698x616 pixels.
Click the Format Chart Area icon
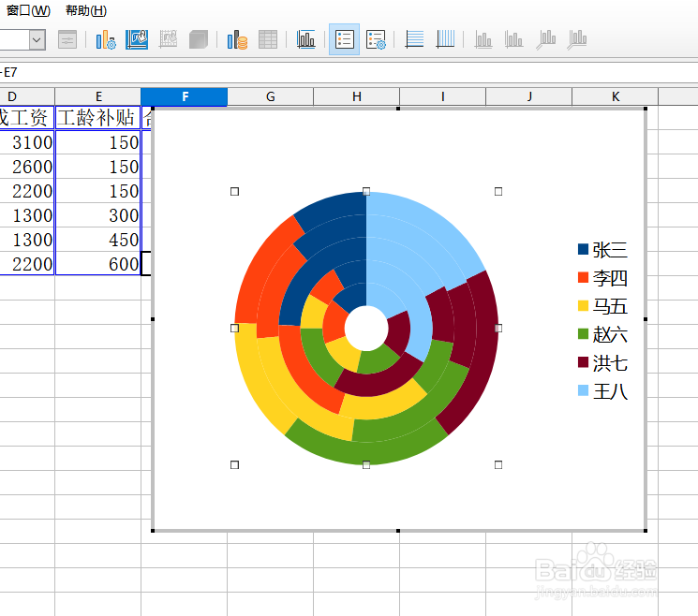tap(137, 40)
